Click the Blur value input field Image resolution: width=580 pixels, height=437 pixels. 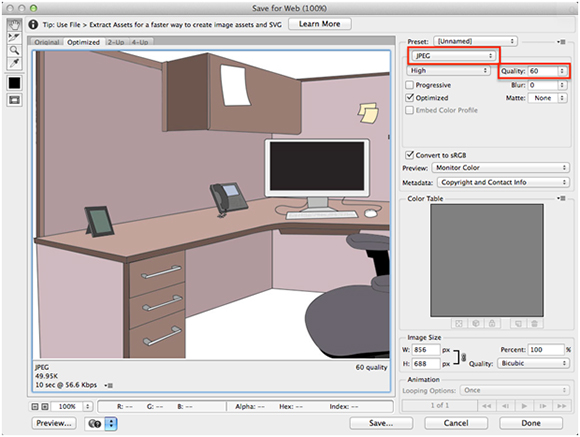pyautogui.click(x=543, y=85)
